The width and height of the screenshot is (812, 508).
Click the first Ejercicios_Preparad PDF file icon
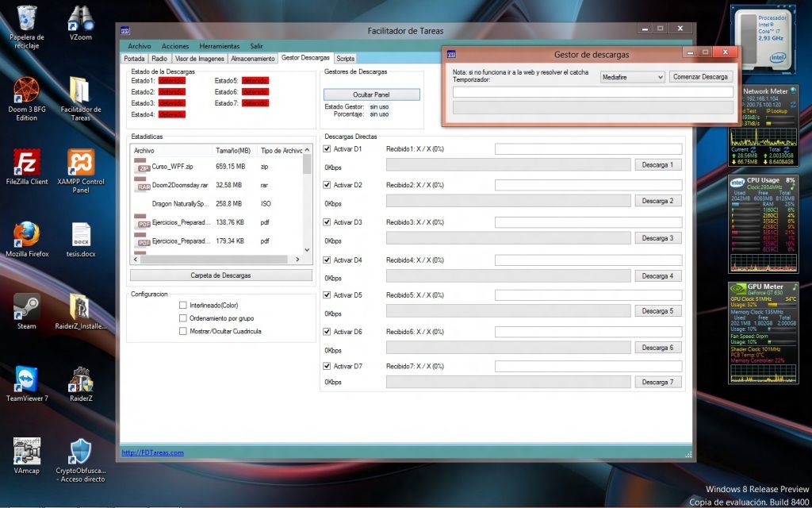point(142,222)
